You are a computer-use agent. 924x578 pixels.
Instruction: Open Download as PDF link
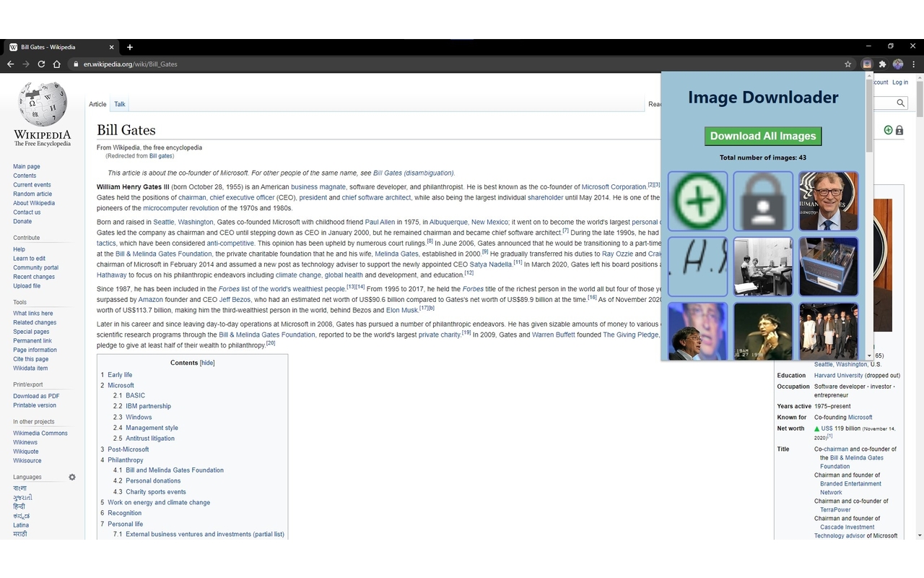pos(36,396)
